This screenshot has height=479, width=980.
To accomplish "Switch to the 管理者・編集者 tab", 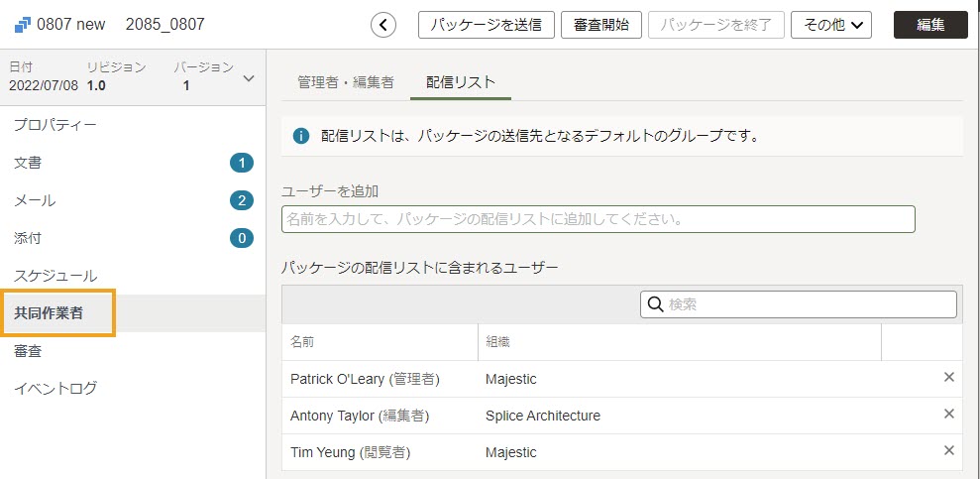I will point(346,82).
